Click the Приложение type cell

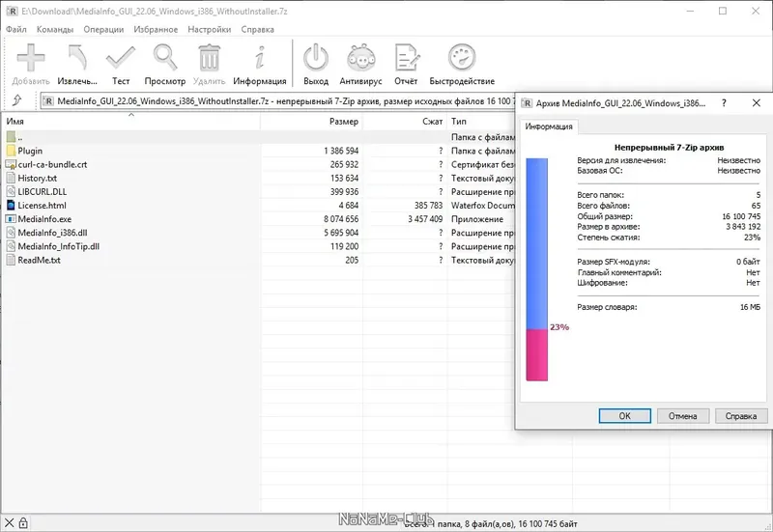pyautogui.click(x=477, y=219)
